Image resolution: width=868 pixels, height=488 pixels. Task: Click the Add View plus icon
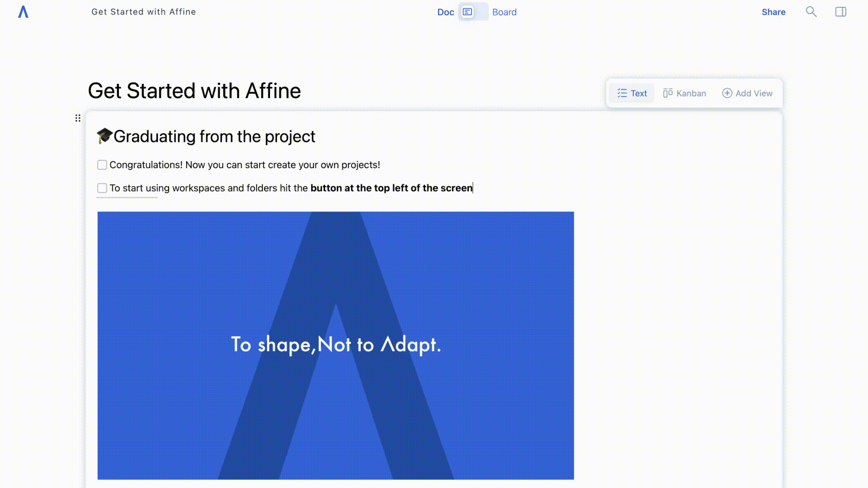point(727,93)
